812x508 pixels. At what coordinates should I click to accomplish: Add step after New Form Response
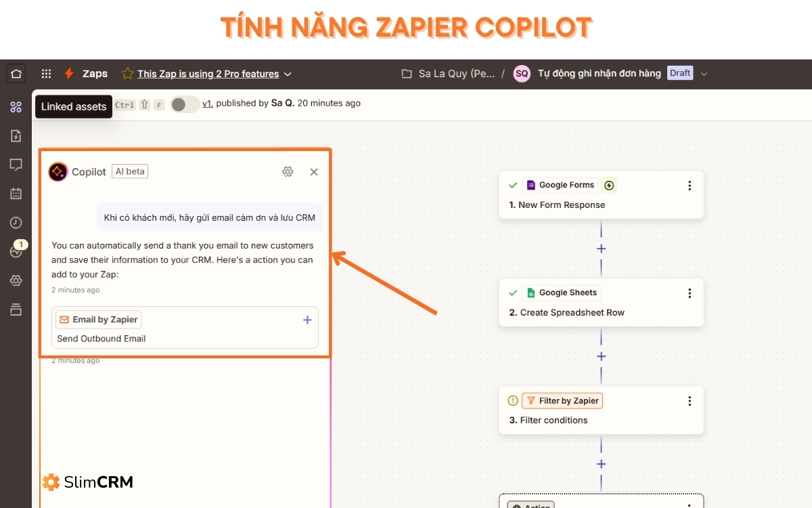tap(601, 249)
